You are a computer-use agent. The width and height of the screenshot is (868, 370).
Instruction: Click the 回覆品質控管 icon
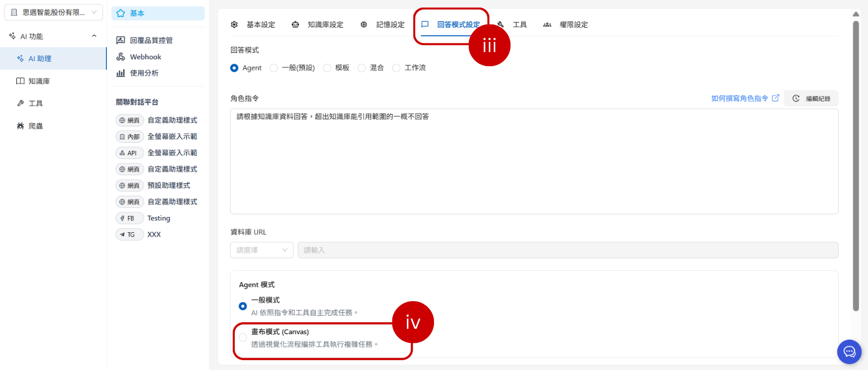pos(120,41)
